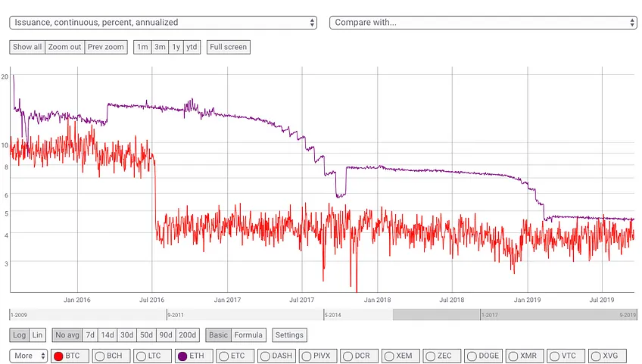The width and height of the screenshot is (642, 364).
Task: Choose the 1y zoom range
Action: coord(176,47)
